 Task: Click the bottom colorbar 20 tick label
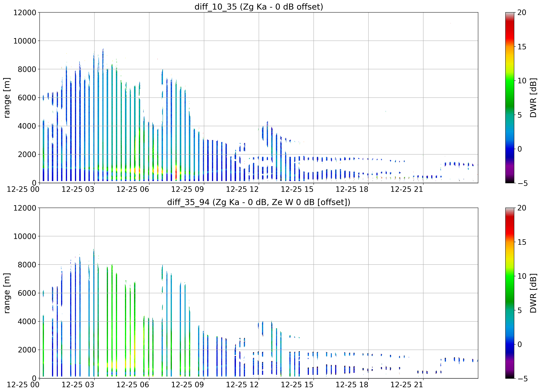tap(522, 208)
